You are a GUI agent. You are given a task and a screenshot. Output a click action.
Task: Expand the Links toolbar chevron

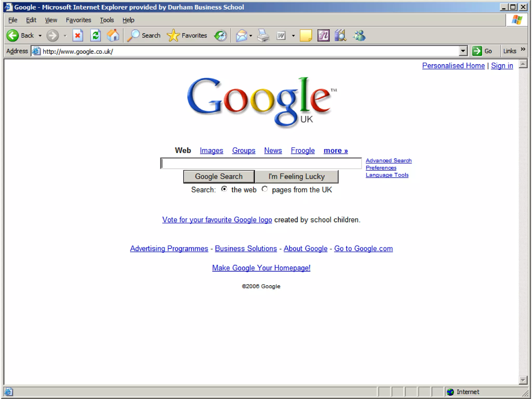tap(523, 49)
